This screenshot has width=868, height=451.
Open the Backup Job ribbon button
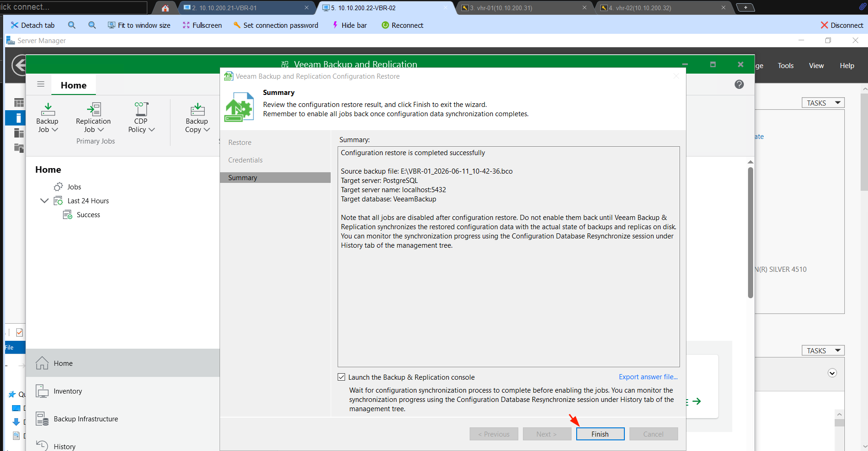pos(47,118)
